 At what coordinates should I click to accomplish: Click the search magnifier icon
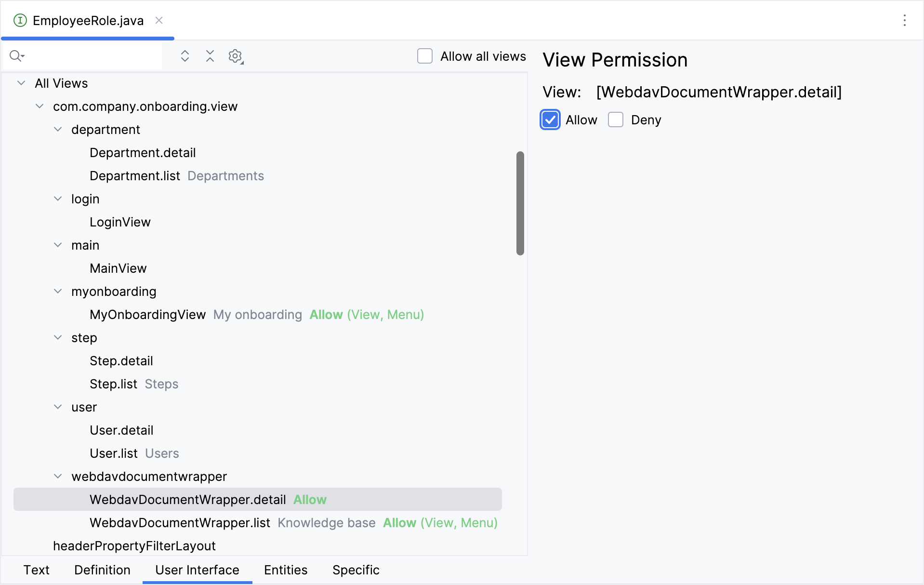(16, 56)
